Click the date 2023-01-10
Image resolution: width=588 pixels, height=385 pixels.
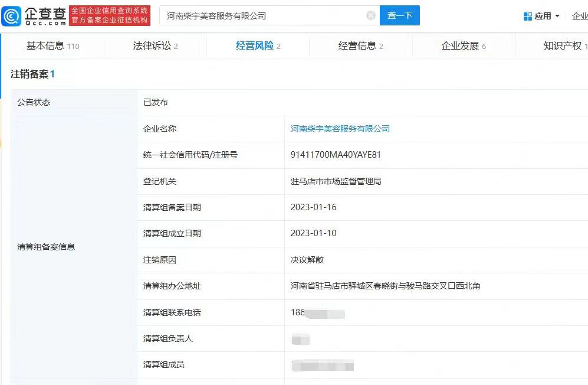point(314,233)
